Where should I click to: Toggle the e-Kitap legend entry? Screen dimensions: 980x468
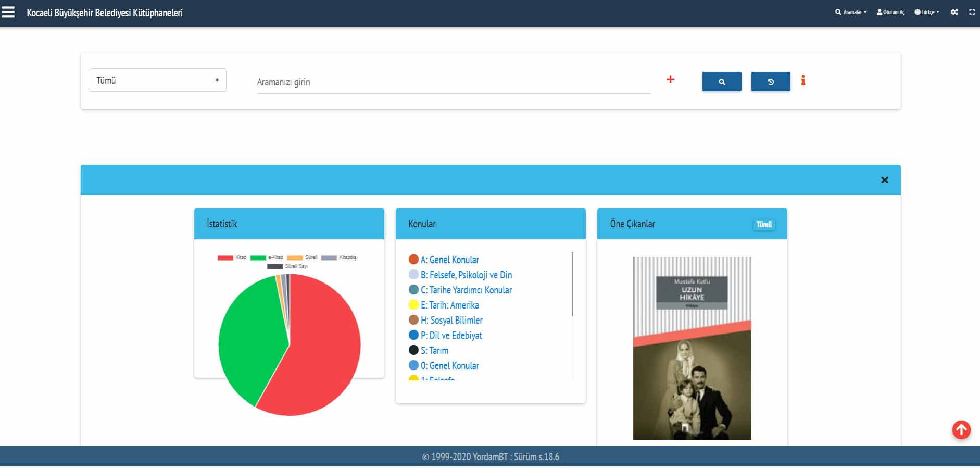pyautogui.click(x=267, y=257)
